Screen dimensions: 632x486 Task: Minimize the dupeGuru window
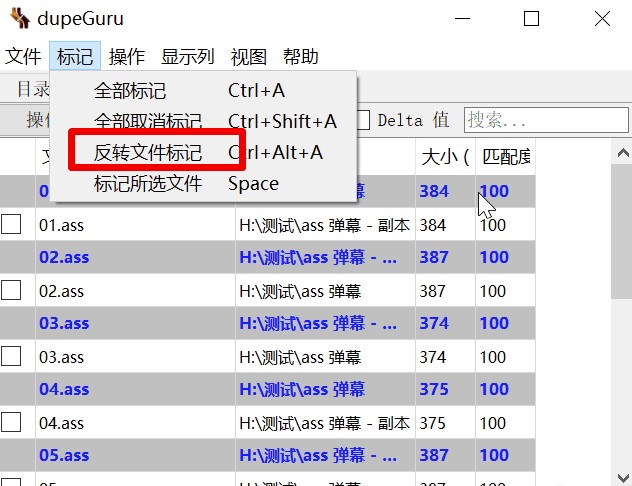[462, 19]
